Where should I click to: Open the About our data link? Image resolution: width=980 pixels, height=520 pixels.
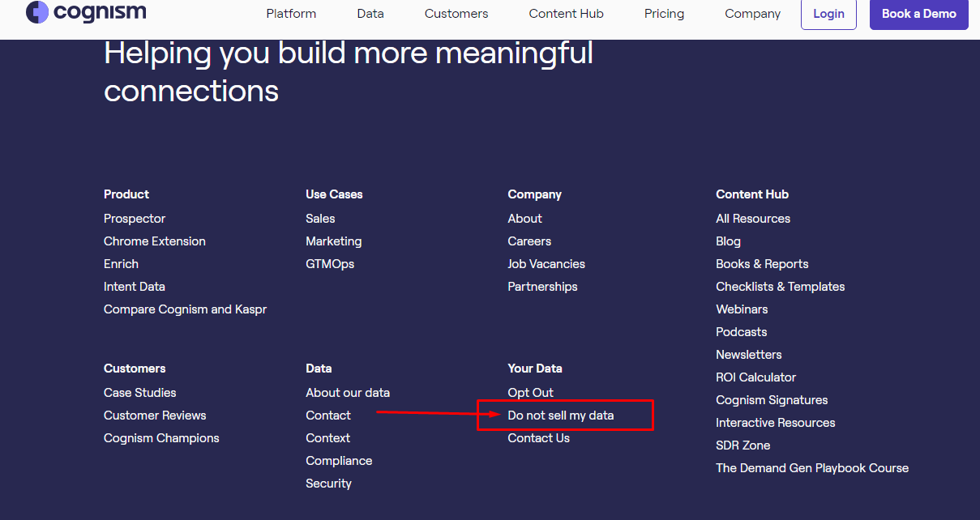point(348,393)
